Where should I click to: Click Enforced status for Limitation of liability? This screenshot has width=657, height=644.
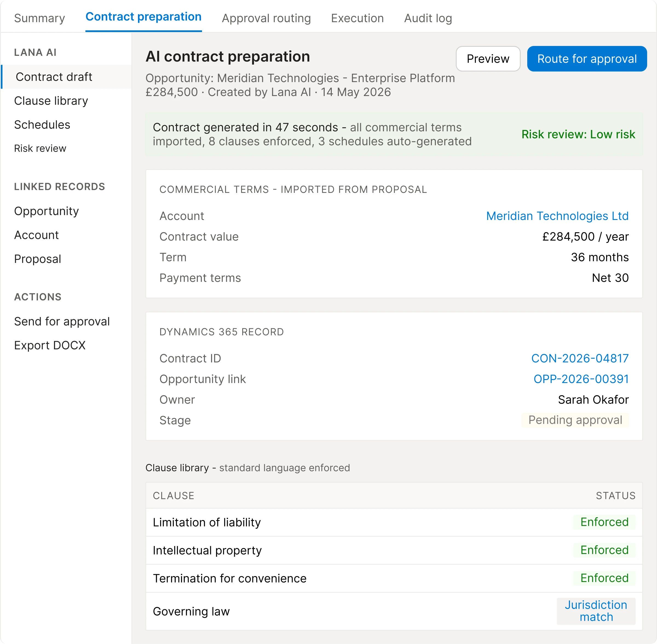[604, 522]
